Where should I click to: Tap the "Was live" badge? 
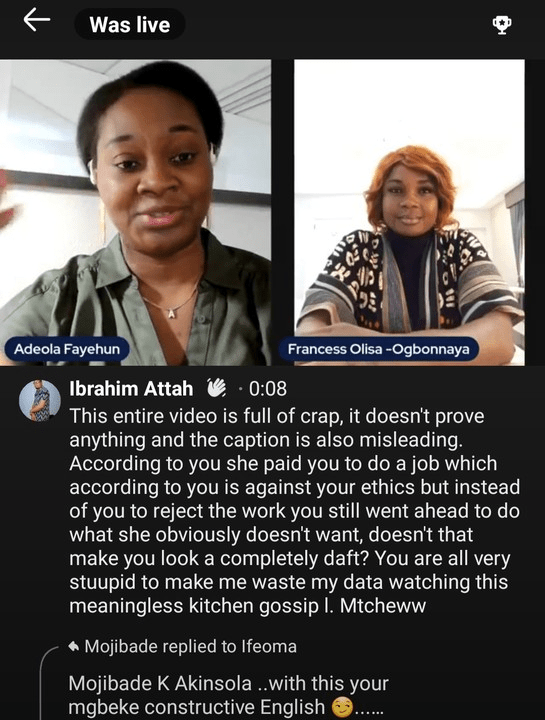[x=130, y=24]
